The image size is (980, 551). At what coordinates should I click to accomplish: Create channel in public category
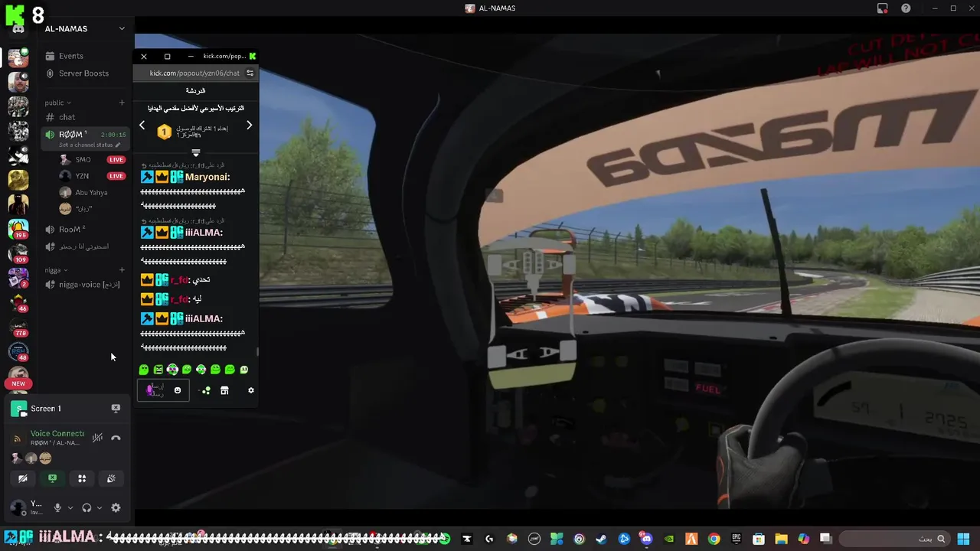[122, 103]
